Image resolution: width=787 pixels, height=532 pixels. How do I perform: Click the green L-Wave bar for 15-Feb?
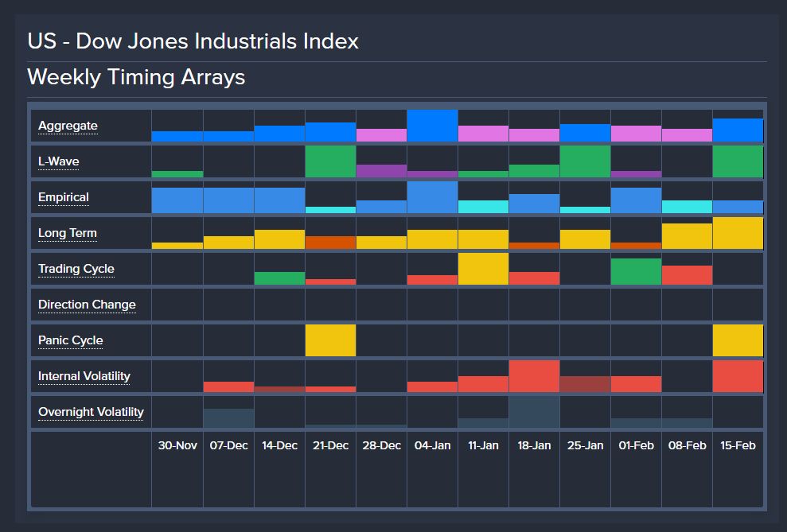click(x=738, y=161)
